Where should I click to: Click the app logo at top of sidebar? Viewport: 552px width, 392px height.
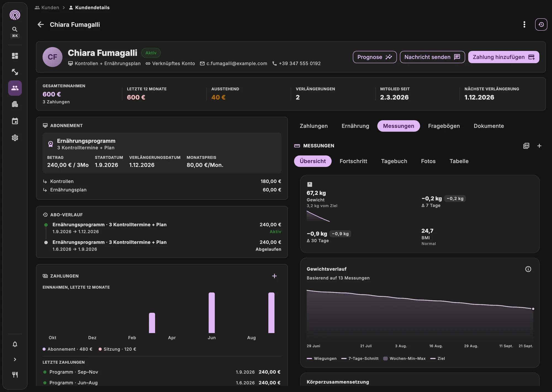tap(15, 15)
